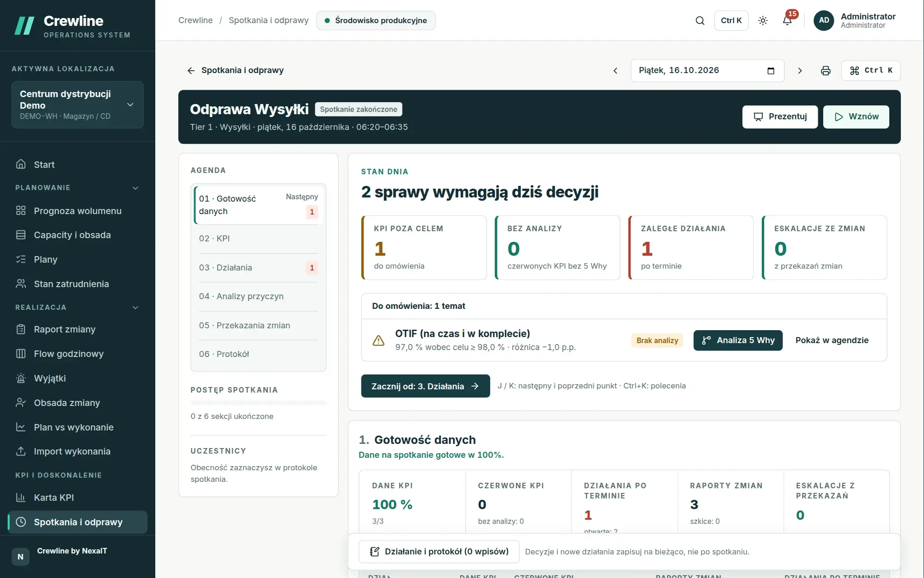
Task: Select agenda item 04 Analizy przyczyn
Action: (x=259, y=296)
